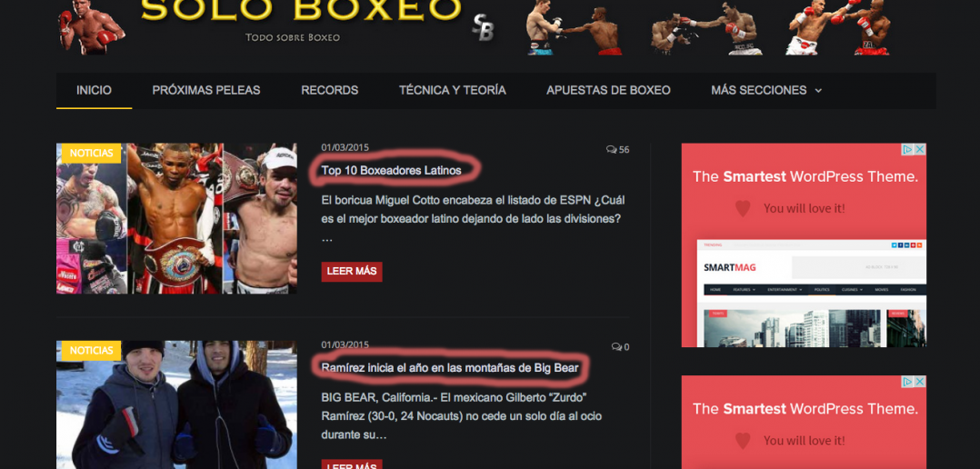Go to Próximas Peleas section
This screenshot has height=469, width=980.
pyautogui.click(x=206, y=90)
